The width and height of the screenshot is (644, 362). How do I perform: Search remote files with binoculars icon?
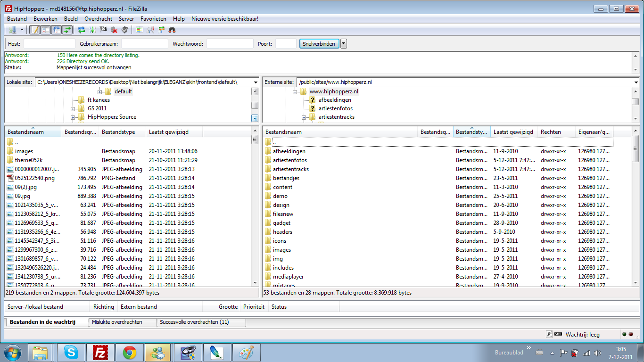pos(172,30)
